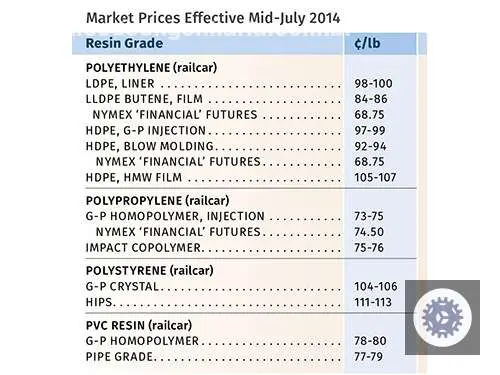Select the G-P CRYSTAL row
The image size is (500, 375).
pyautogui.click(x=241, y=286)
